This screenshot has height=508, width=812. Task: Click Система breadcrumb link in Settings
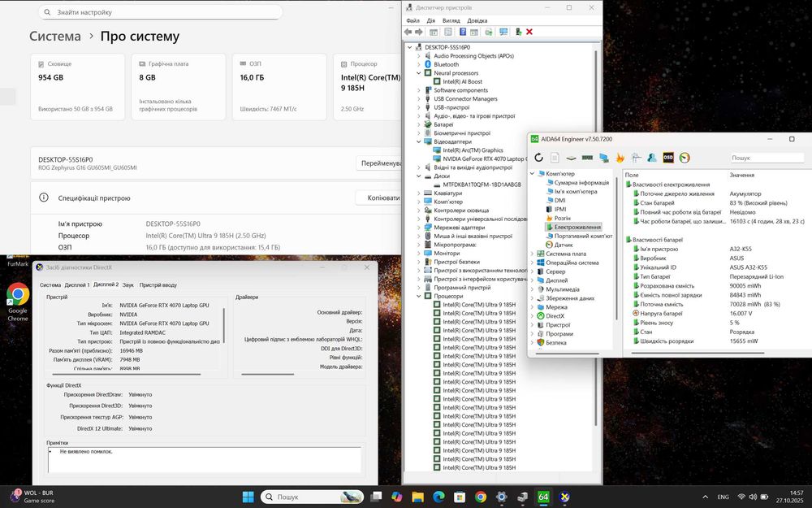click(55, 37)
